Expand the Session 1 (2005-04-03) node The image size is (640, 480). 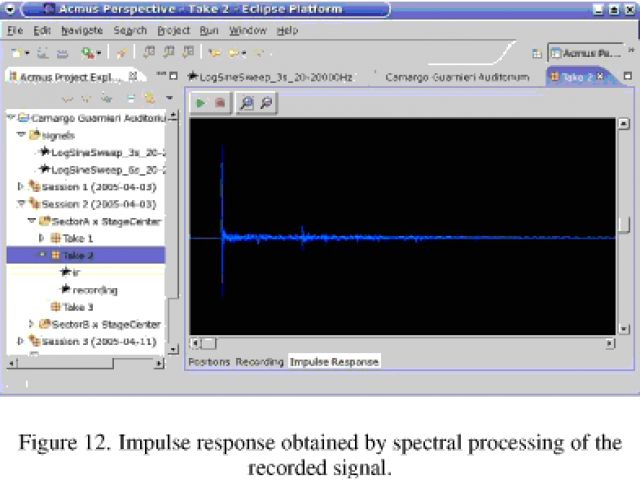click(21, 187)
